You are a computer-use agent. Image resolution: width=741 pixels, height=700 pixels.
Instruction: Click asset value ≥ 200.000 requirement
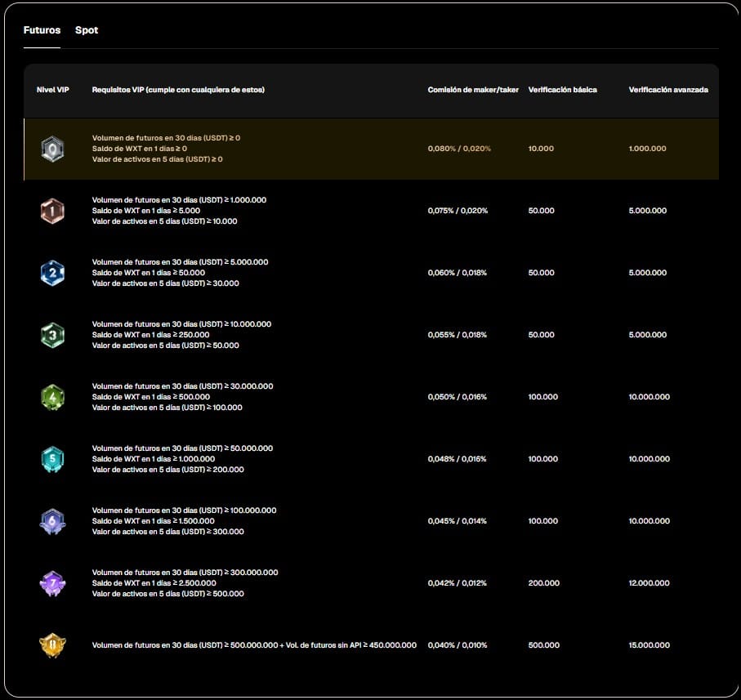pos(167,470)
